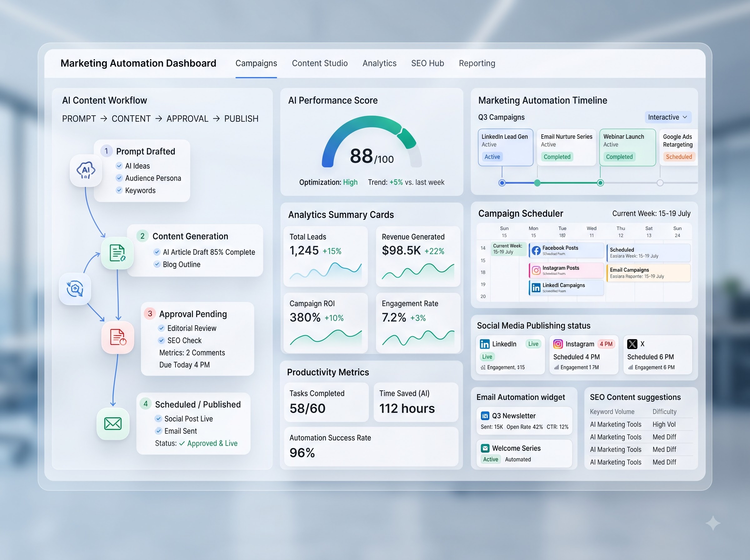This screenshot has width=750, height=560.
Task: Click the Q3 Newsletter icon in Email Automation
Action: click(x=485, y=416)
